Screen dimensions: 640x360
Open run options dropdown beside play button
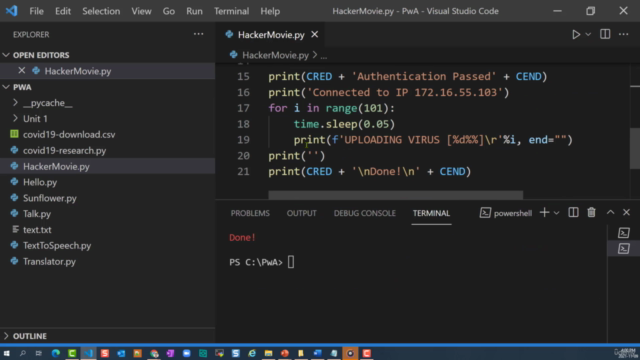pos(588,35)
